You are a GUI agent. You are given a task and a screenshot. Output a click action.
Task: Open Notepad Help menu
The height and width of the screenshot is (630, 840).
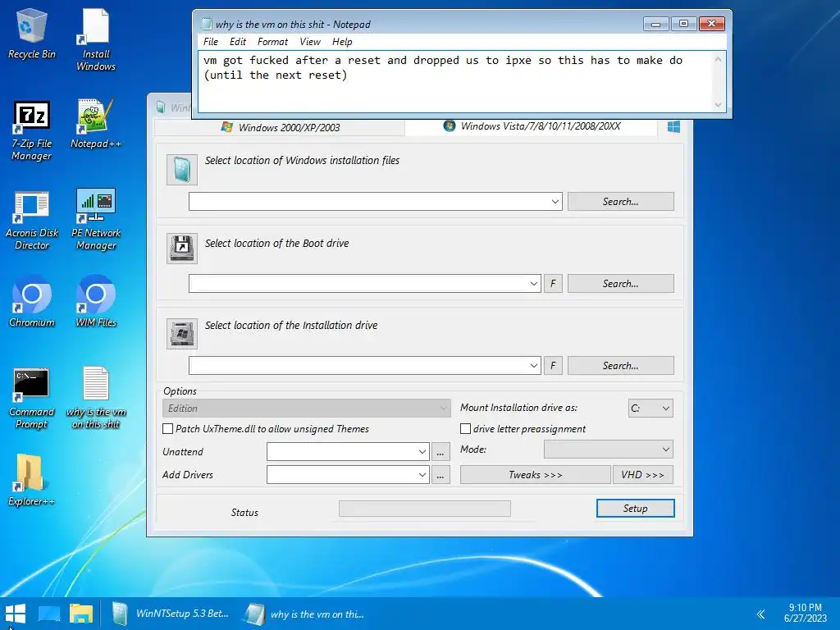point(342,42)
